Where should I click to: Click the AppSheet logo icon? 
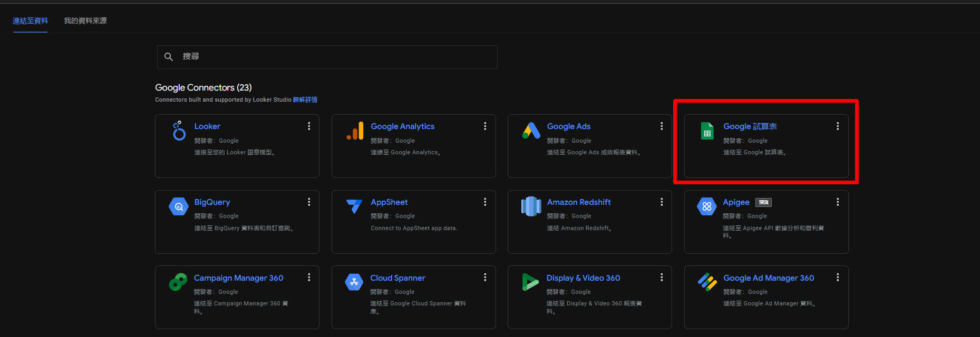point(354,206)
